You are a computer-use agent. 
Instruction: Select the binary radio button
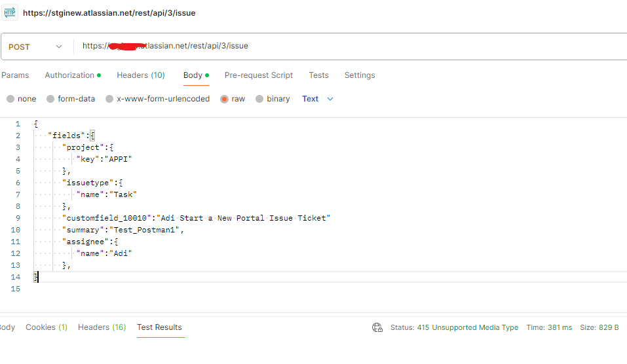point(259,99)
